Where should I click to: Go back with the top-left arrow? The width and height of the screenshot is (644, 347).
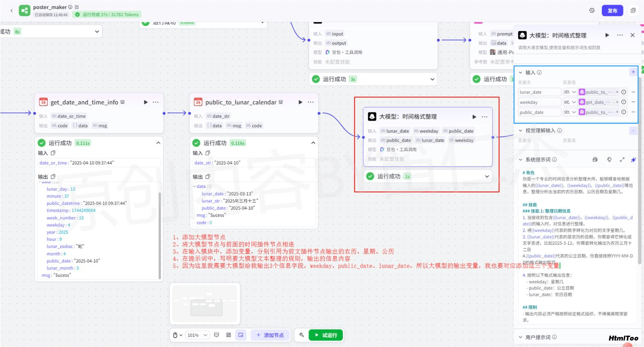[x=11, y=11]
